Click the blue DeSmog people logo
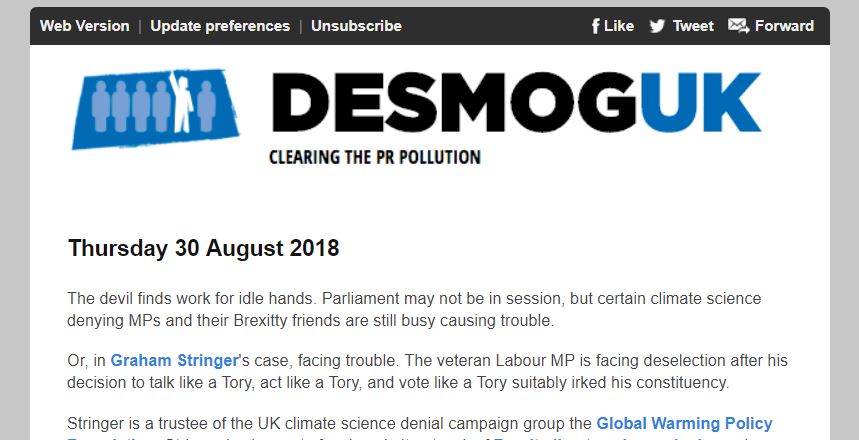Screen dimensions: 859x440 coord(156,108)
